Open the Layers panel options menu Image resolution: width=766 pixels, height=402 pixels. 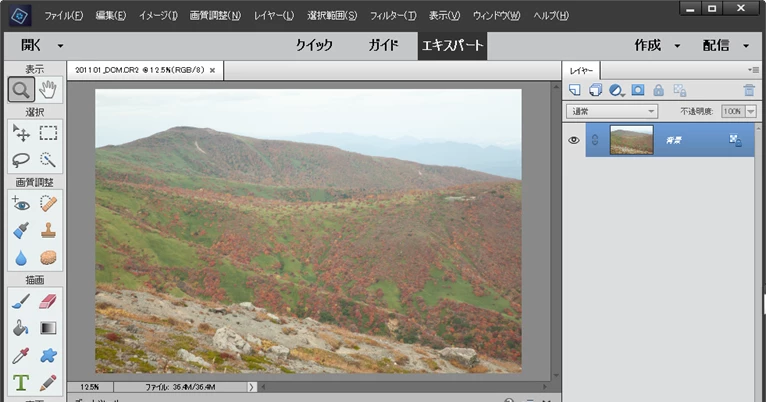(753, 70)
